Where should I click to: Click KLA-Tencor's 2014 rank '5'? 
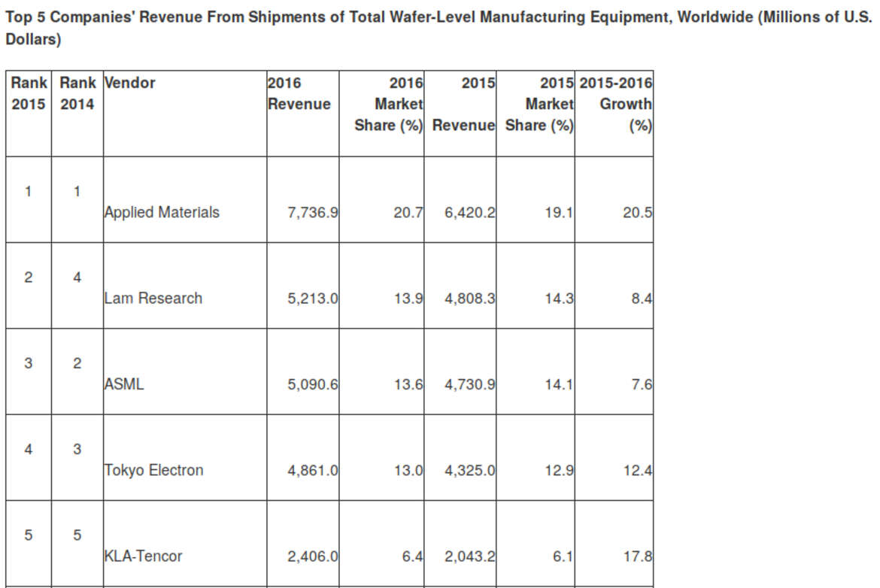pyautogui.click(x=77, y=535)
